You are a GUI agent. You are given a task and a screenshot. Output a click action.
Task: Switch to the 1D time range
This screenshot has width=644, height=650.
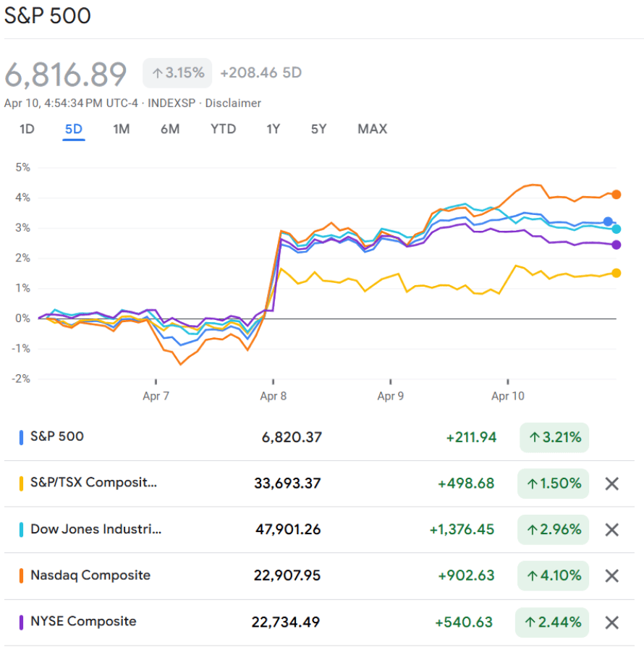coord(27,130)
